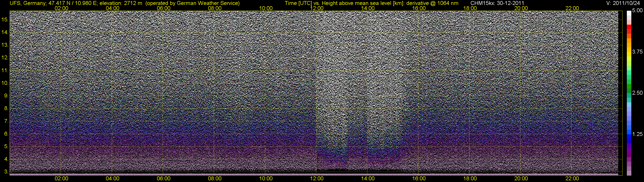The image size is (644, 182).
Task: Click the 5.00 colorbar scale label
Action: tap(637, 11)
